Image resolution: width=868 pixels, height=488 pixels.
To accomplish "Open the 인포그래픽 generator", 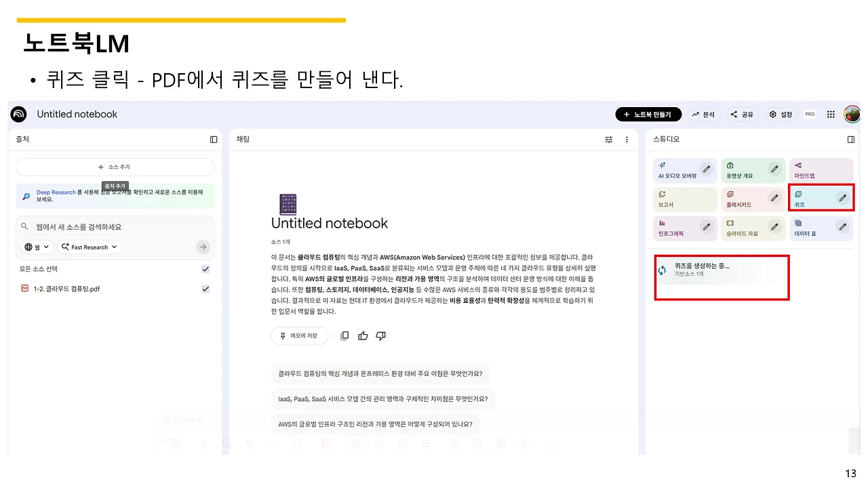I will click(678, 228).
